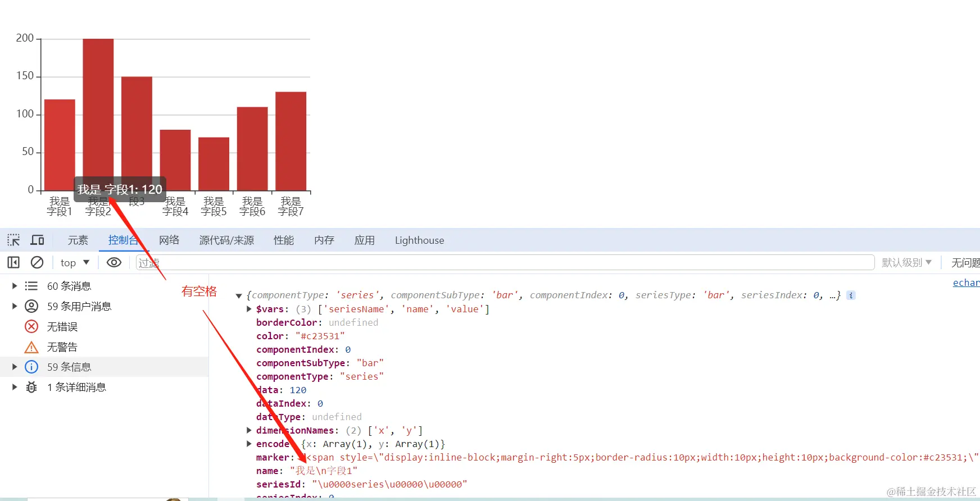Screen dimensions: 980x501
Task: Expand the 59 条用户消息 group
Action: coord(15,306)
